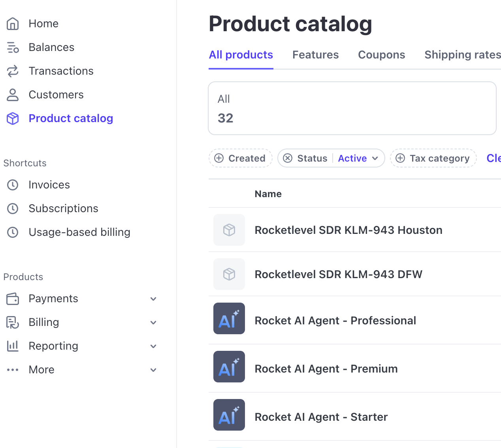The height and width of the screenshot is (448, 501).
Task: Remove the Status filter via X icon
Action: [288, 158]
